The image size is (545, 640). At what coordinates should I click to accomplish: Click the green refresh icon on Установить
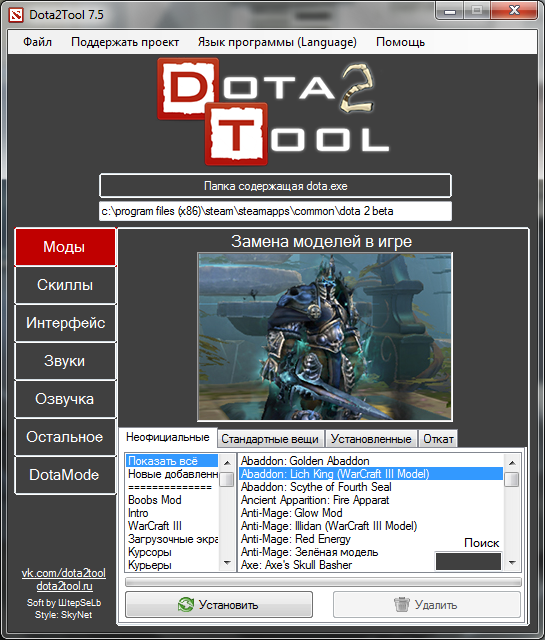[186, 604]
